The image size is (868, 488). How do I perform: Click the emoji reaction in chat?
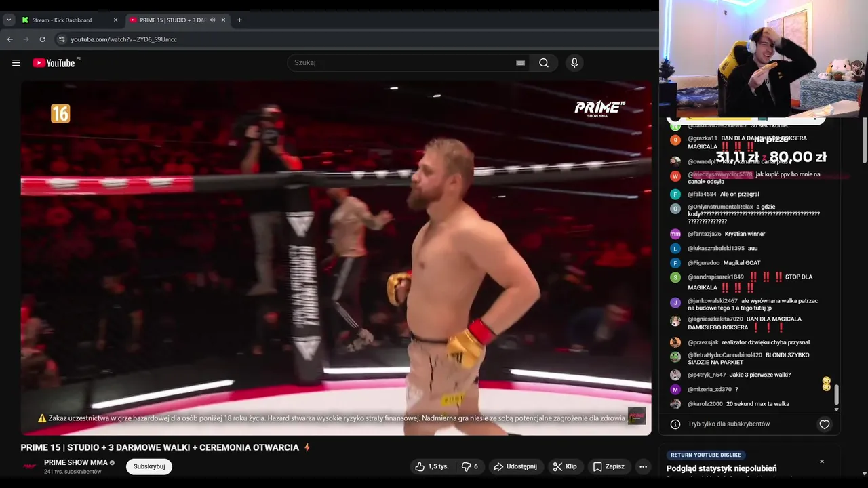click(x=827, y=384)
